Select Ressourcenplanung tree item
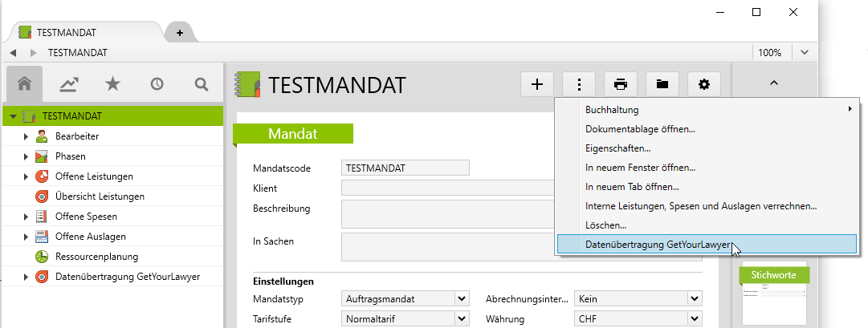The height and width of the screenshot is (328, 868). click(97, 257)
